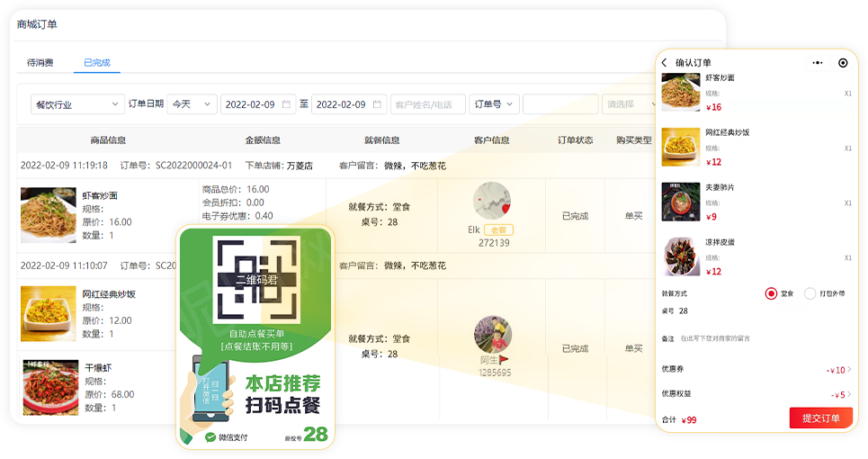Tap the target circle icon in 确认订单 header
This screenshot has height=459, width=868.
[843, 63]
